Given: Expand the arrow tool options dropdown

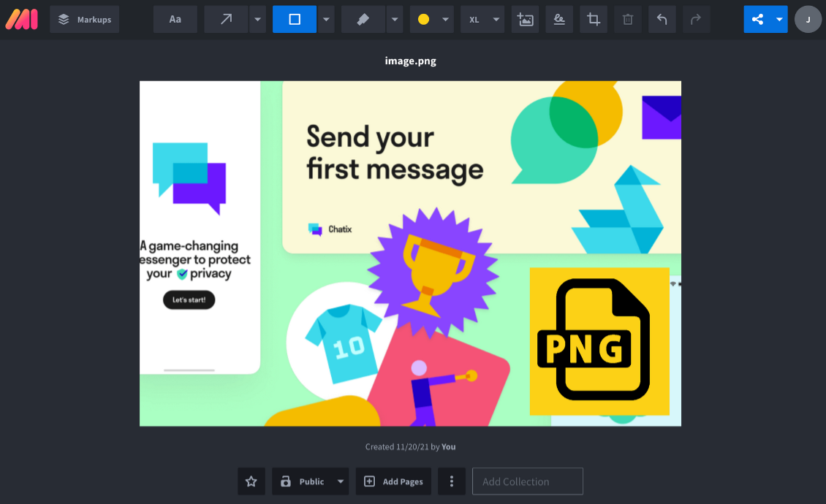Looking at the screenshot, I should pyautogui.click(x=257, y=20).
